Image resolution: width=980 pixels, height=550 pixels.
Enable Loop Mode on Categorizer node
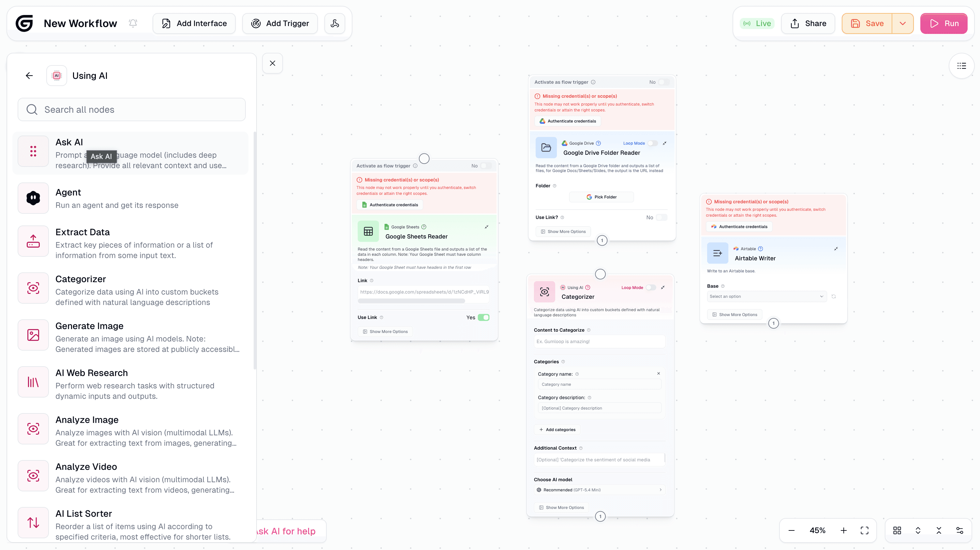(x=651, y=287)
